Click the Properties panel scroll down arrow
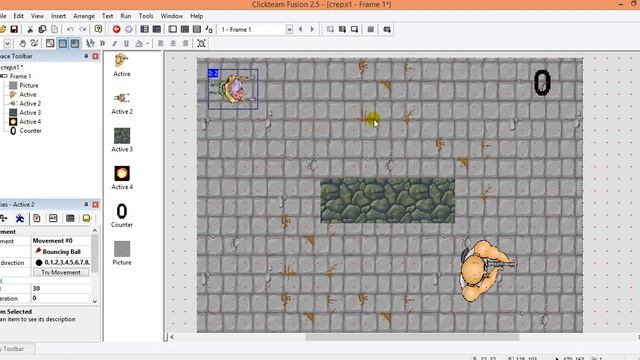This screenshot has height=360, width=640. [x=95, y=301]
